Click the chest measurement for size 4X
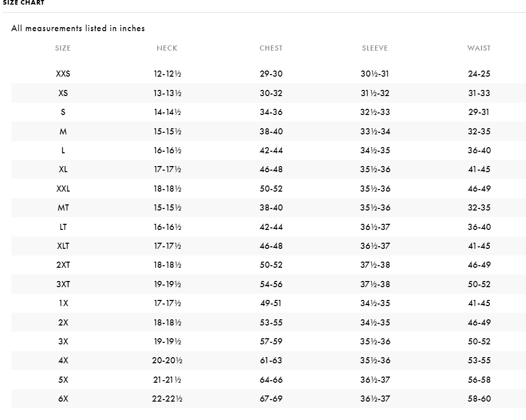 [271, 360]
